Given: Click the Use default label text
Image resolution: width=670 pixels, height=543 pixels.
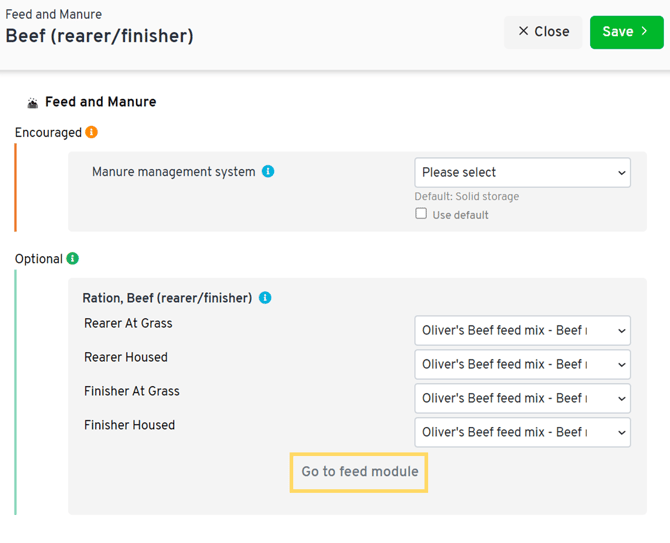Looking at the screenshot, I should pyautogui.click(x=460, y=215).
